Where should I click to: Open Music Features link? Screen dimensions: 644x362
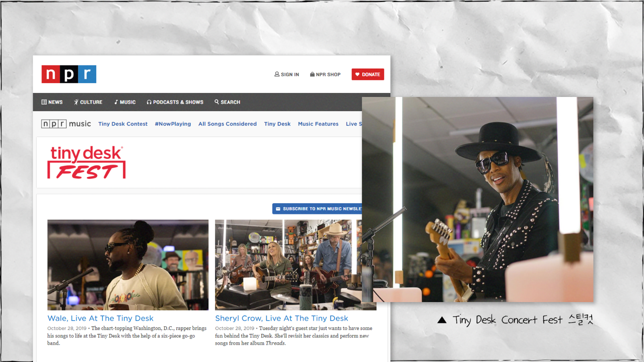click(318, 124)
